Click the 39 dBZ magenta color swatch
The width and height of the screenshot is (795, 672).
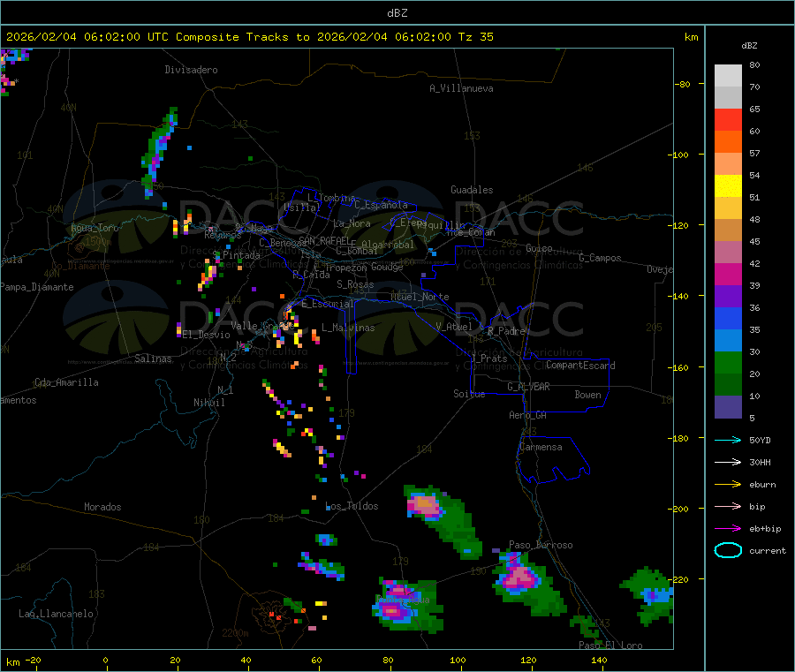[728, 274]
